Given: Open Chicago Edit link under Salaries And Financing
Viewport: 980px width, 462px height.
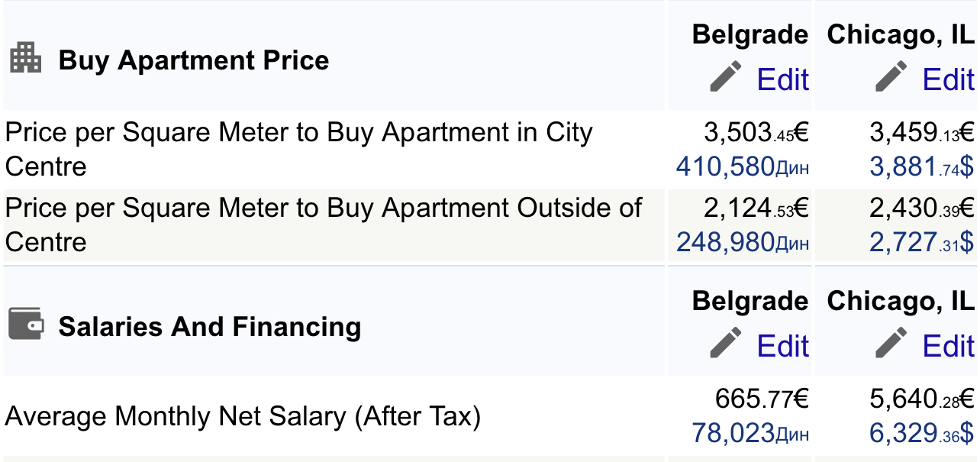Looking at the screenshot, I should (948, 346).
